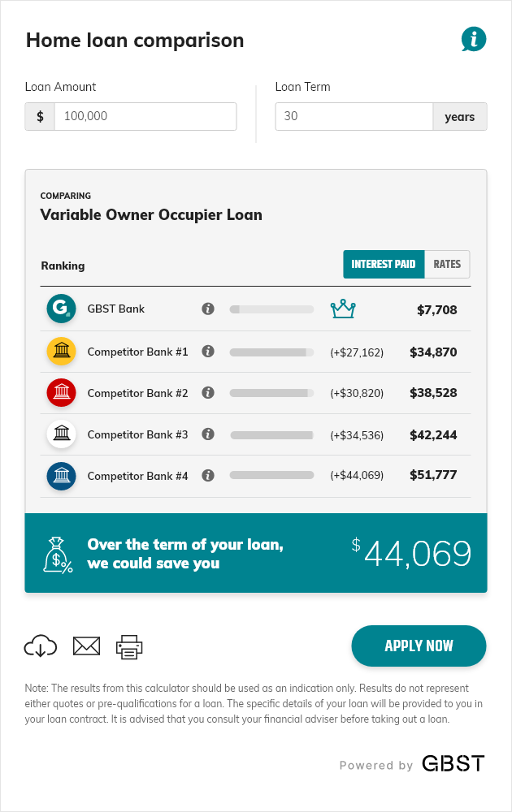The image size is (512, 812).
Task: Click the interest bar for Competitor Bank #1
Action: tap(271, 352)
